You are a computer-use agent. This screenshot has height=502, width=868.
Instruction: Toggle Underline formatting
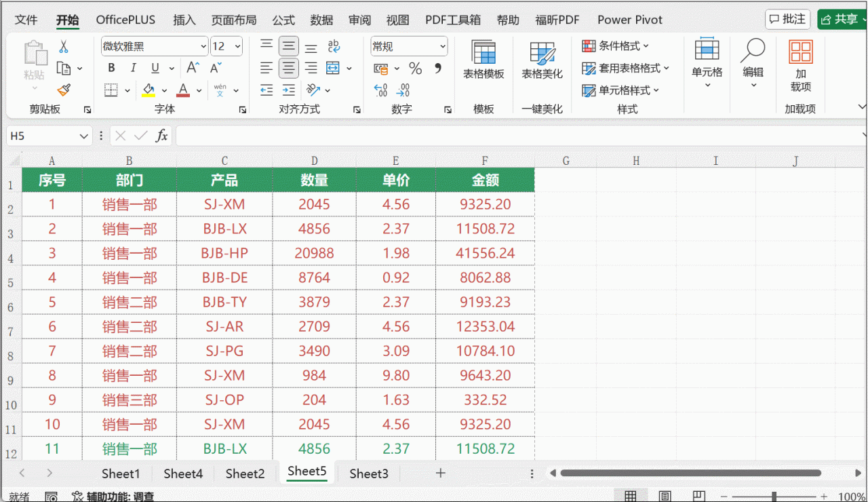tap(155, 68)
